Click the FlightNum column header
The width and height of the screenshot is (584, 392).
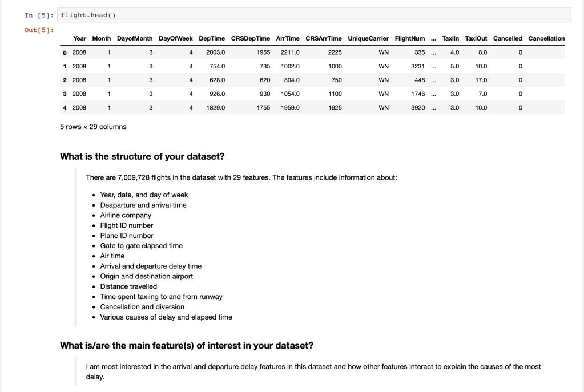coord(410,38)
